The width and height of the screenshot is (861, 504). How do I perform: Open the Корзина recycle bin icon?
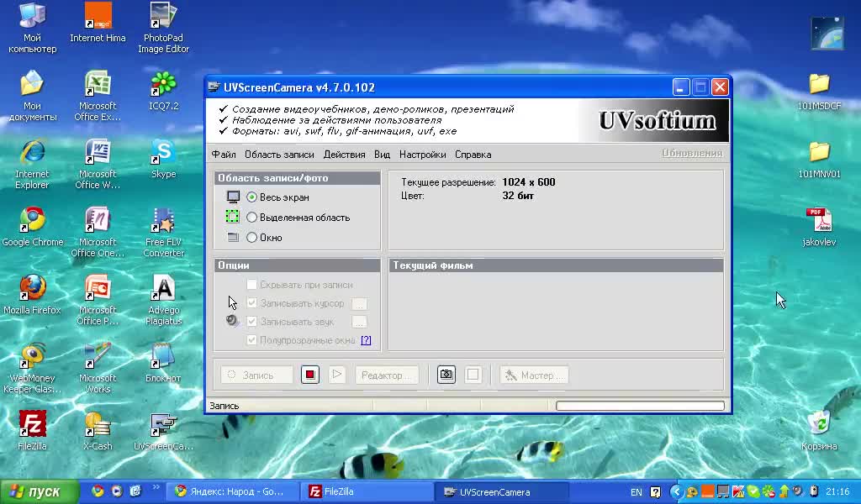(818, 424)
